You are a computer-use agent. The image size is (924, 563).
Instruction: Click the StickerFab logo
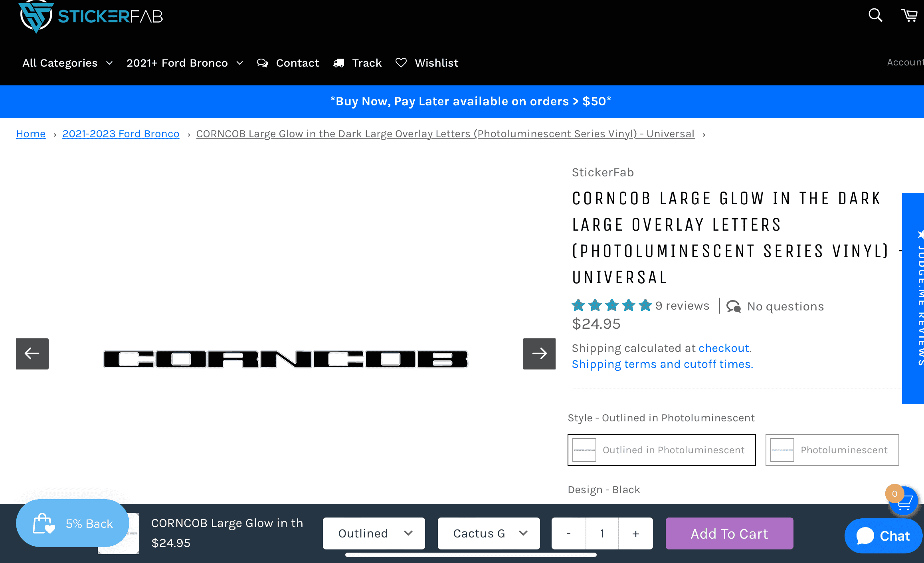click(91, 17)
